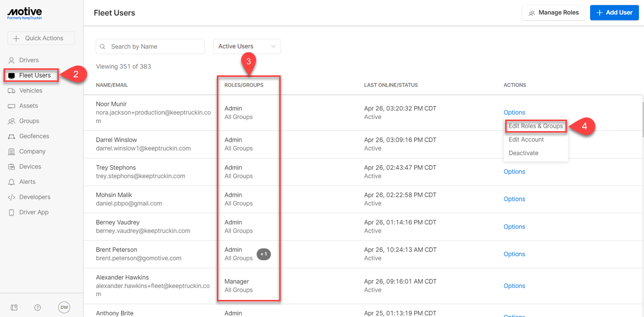
Task: Open Options for Noor Munir
Action: (x=514, y=113)
